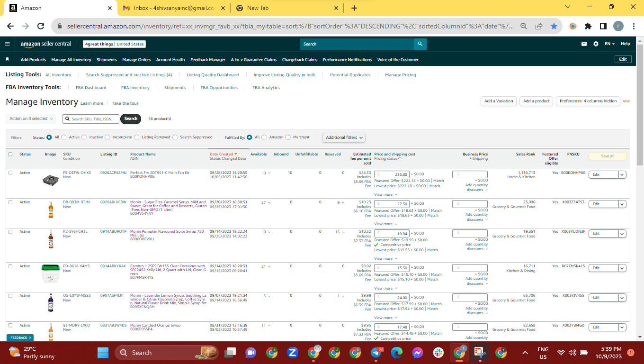Screen dimensions: 644x364
Task: Open the messages envelope icon
Action: (584, 44)
